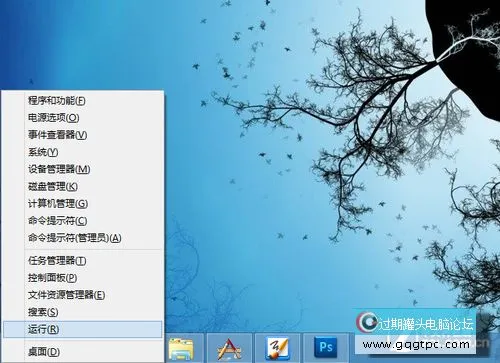This screenshot has width=500, height=363.
Task: Launch the paint brush app on taskbar
Action: point(277,349)
